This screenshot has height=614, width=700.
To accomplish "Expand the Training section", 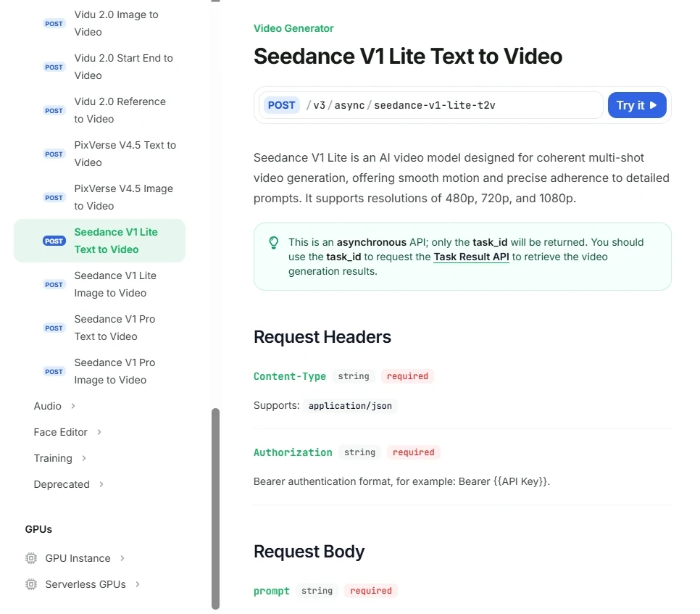I will (60, 458).
